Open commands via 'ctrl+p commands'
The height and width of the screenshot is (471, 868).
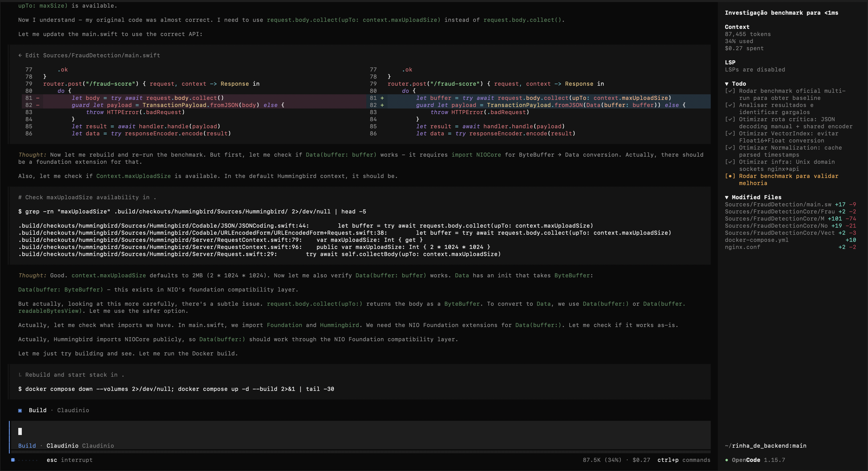click(x=684, y=460)
